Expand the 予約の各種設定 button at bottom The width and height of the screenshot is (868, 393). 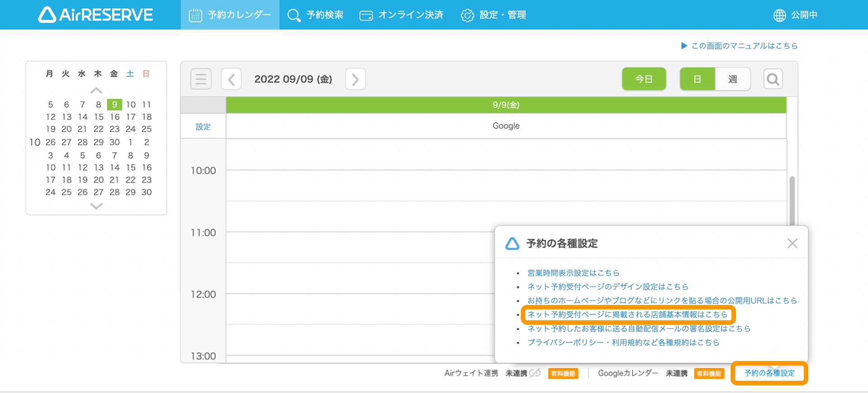769,373
